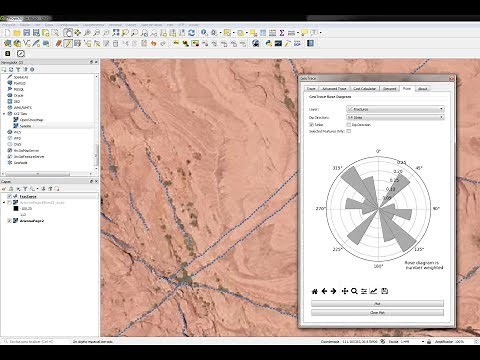
Task: Select the ArcGisFeatureServer browser entry
Action: (29, 156)
